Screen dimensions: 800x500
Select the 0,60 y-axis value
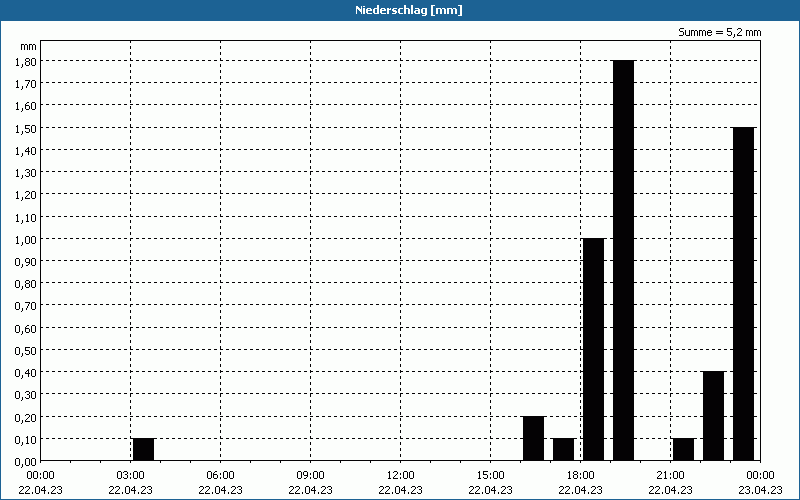pyautogui.click(x=26, y=329)
